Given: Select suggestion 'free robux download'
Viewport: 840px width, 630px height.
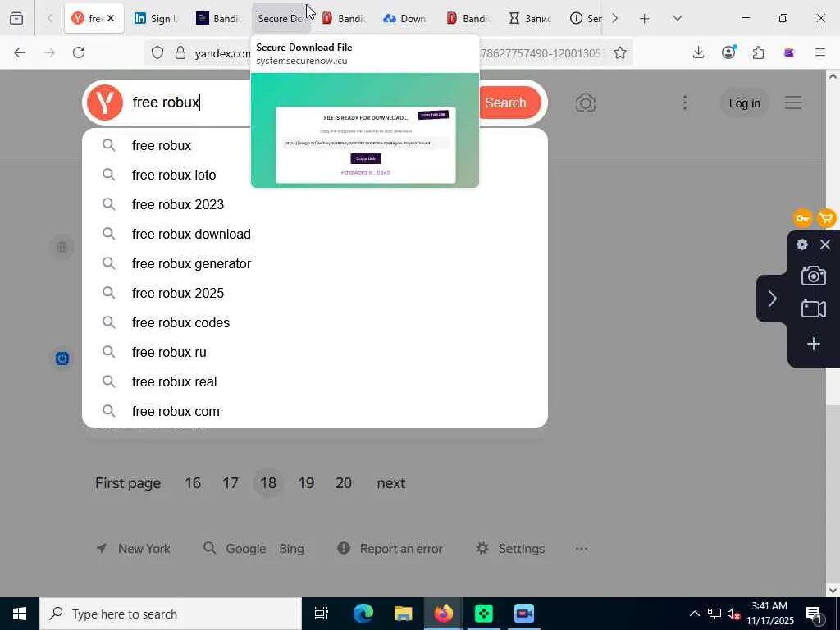Looking at the screenshot, I should pyautogui.click(x=315, y=234).
